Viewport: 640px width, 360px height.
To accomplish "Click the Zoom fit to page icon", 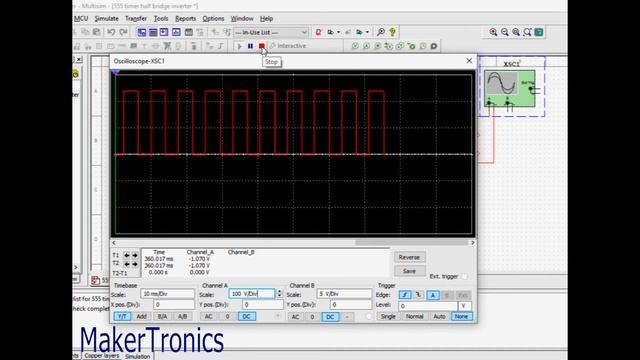I will click(x=527, y=32).
